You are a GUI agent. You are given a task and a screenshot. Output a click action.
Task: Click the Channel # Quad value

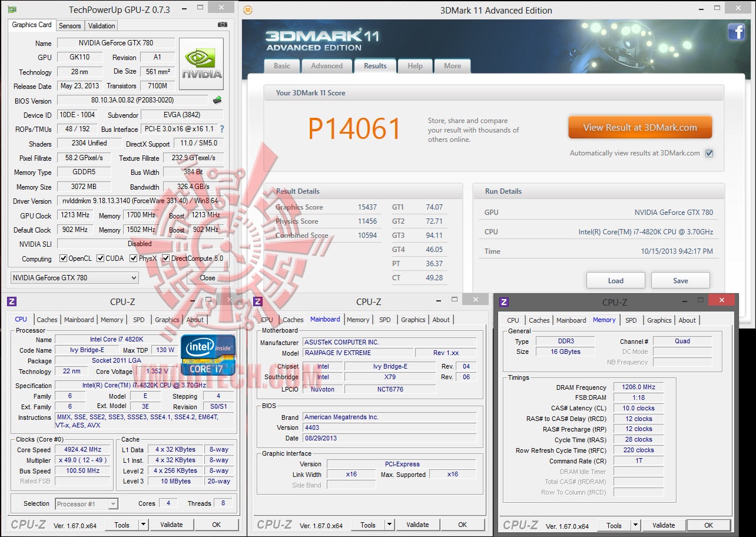(682, 341)
